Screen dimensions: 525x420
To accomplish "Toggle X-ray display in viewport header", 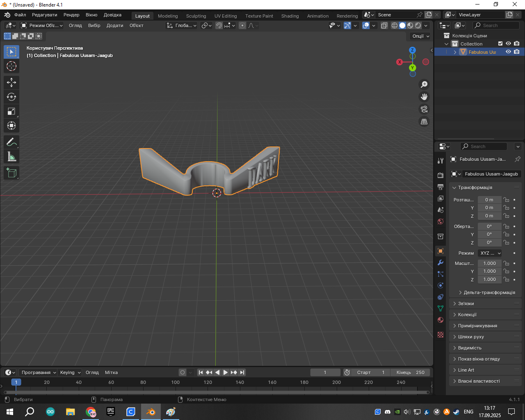I will 384,25.
